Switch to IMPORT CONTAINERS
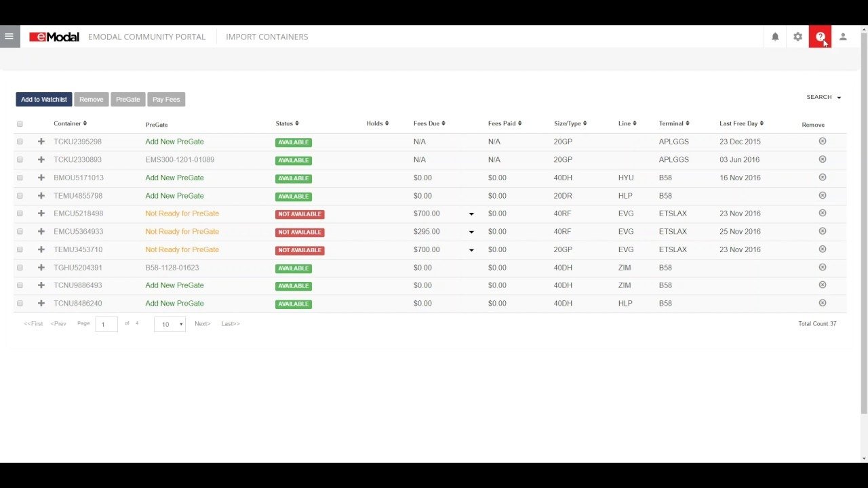Screen dimensions: 868x488 coord(267,37)
